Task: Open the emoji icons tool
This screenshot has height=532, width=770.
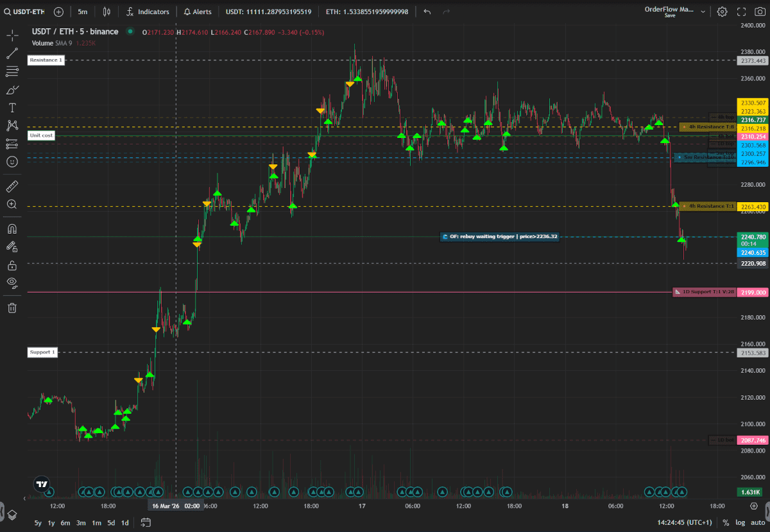Action: [x=12, y=162]
